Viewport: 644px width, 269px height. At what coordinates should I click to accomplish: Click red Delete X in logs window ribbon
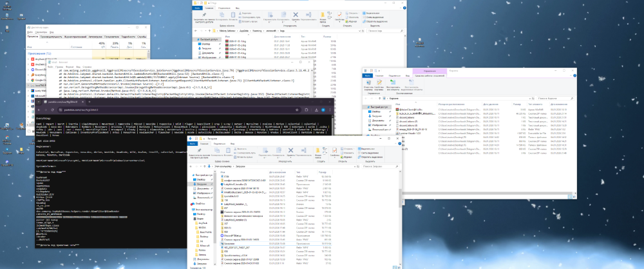(x=296, y=14)
